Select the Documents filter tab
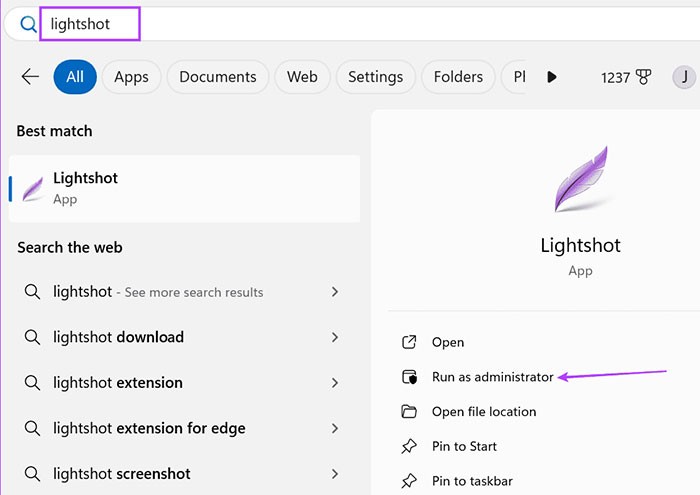700x495 pixels. (x=218, y=77)
